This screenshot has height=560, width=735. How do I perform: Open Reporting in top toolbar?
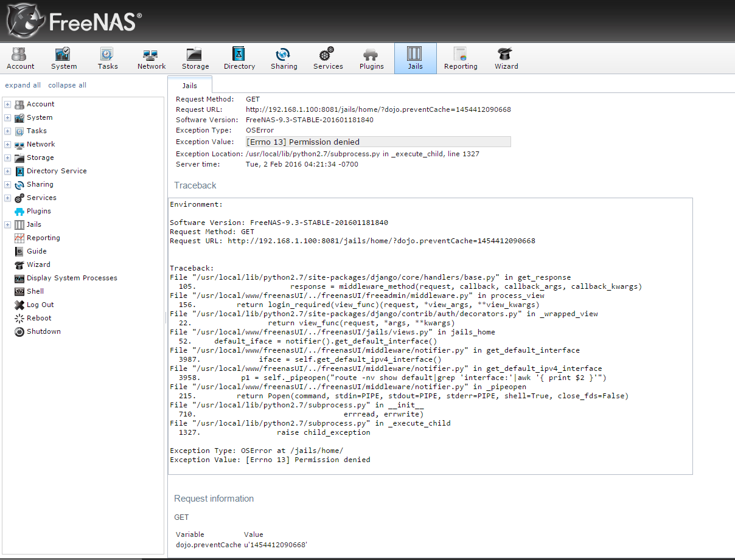[461, 59]
